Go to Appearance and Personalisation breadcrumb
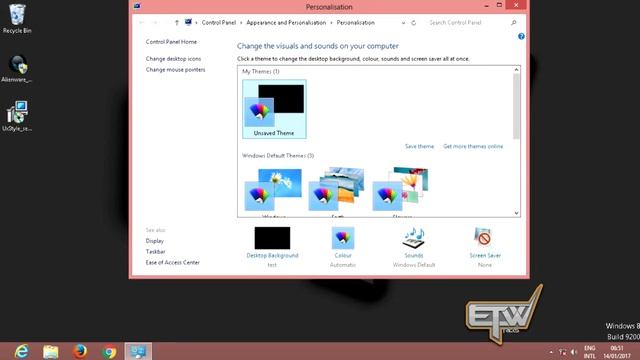 tap(286, 23)
